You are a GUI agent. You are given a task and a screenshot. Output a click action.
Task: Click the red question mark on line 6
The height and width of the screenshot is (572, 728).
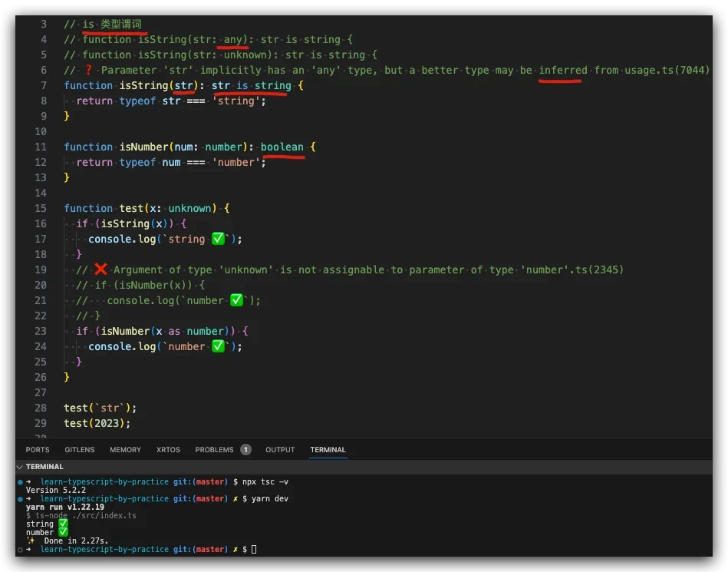click(88, 70)
